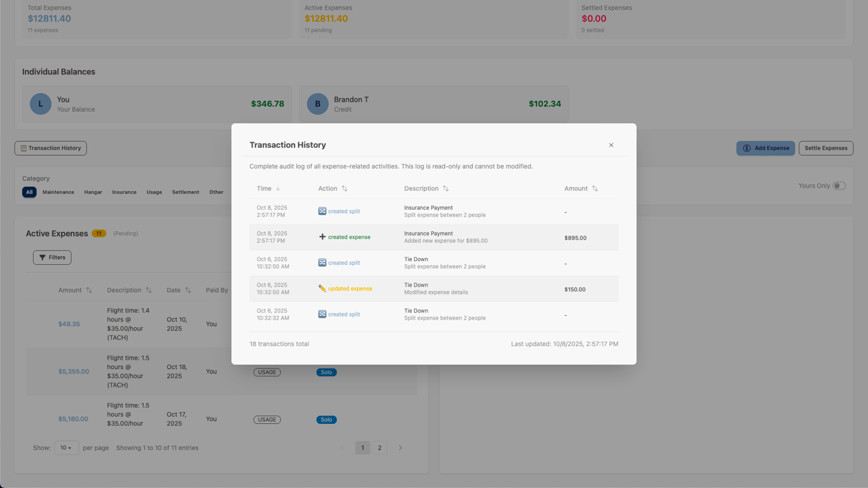This screenshot has height=488, width=868.
Task: Open page 2 of the expenses list
Action: pos(379,447)
